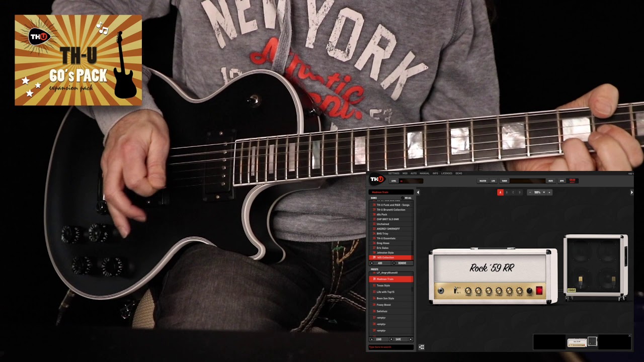Decrease zoom with the minus button
The image size is (644, 362).
[530, 192]
